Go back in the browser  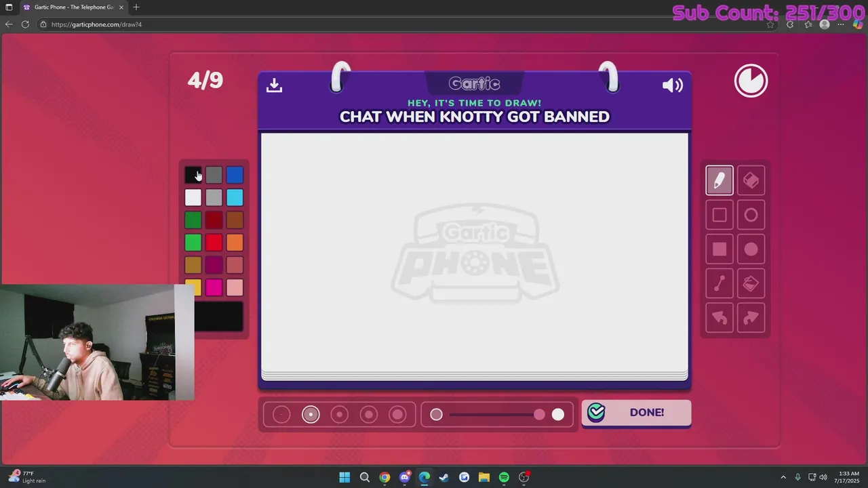(9, 24)
